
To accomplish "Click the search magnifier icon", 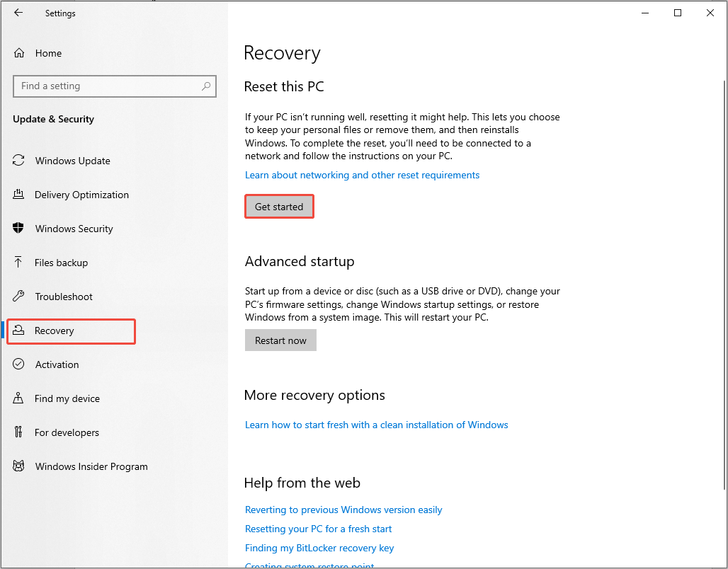I will pos(206,86).
